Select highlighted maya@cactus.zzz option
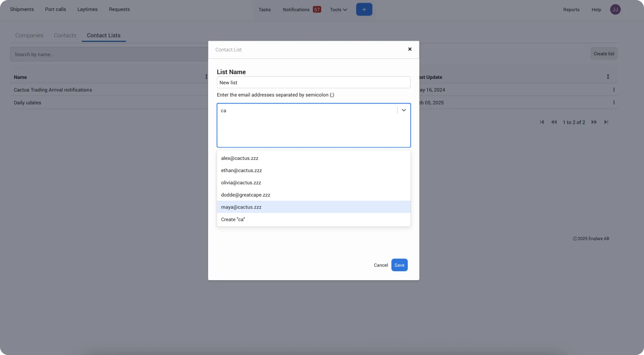The image size is (644, 355). coord(314,207)
